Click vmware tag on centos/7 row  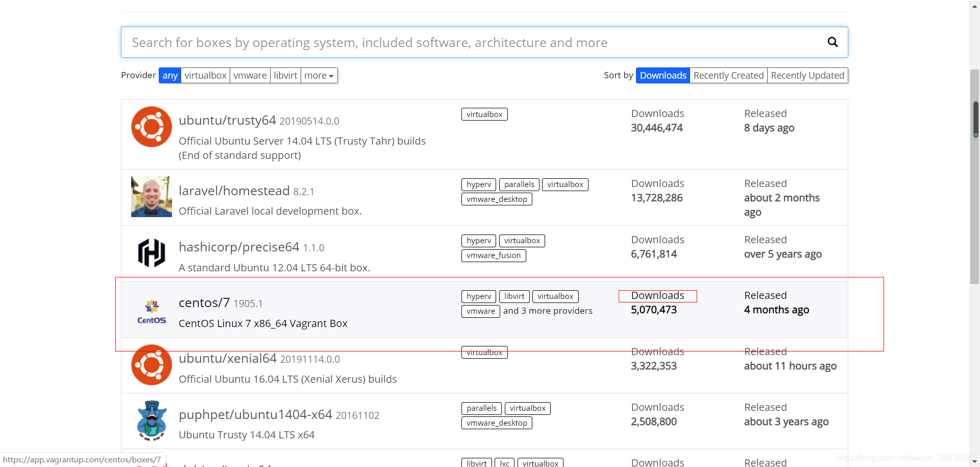481,311
